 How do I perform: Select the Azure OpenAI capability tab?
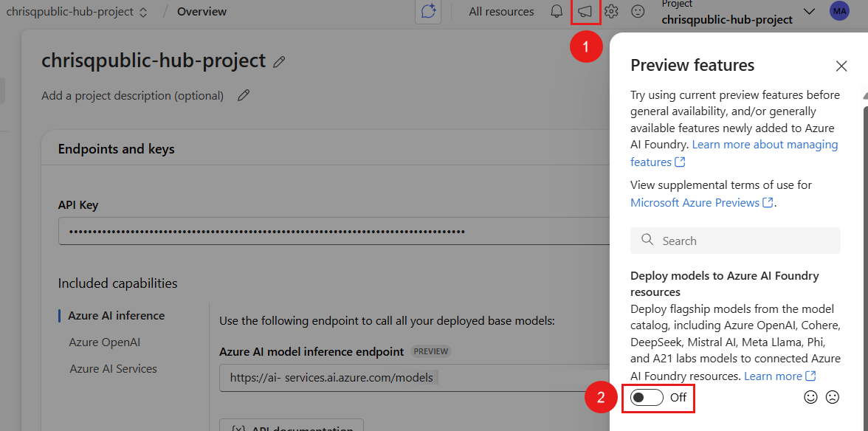[x=105, y=342]
